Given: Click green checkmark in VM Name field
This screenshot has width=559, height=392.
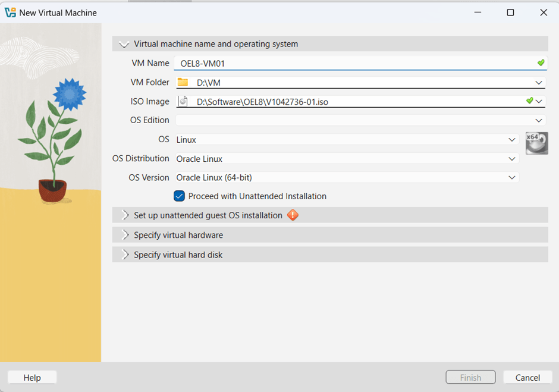Looking at the screenshot, I should click(541, 62).
